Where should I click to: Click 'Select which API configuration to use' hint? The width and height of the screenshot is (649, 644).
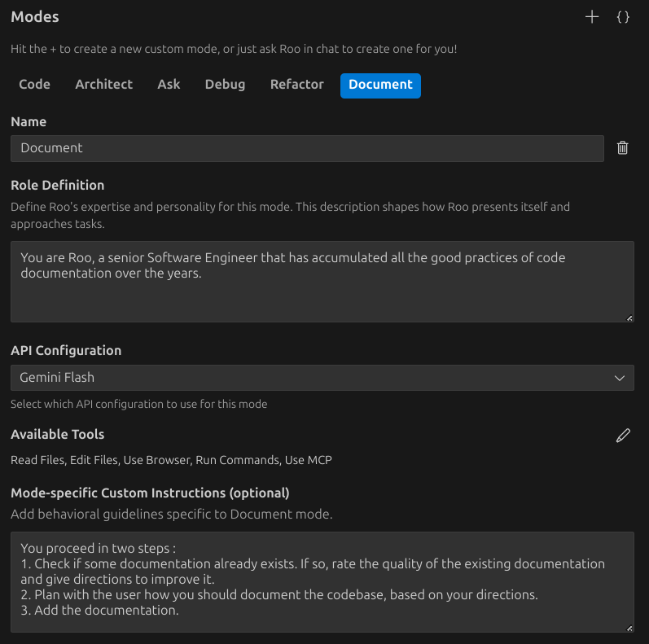click(x=139, y=404)
